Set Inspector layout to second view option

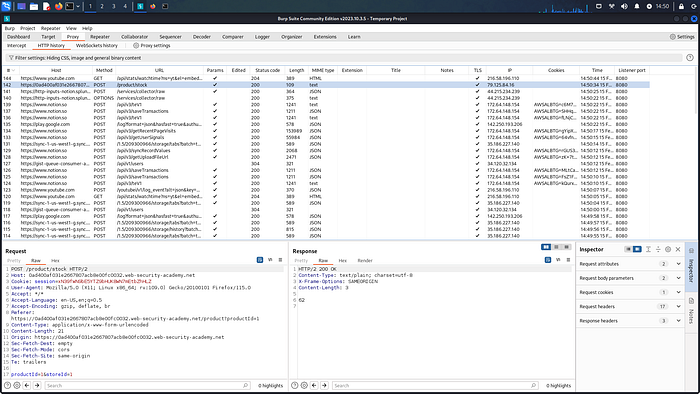637,249
